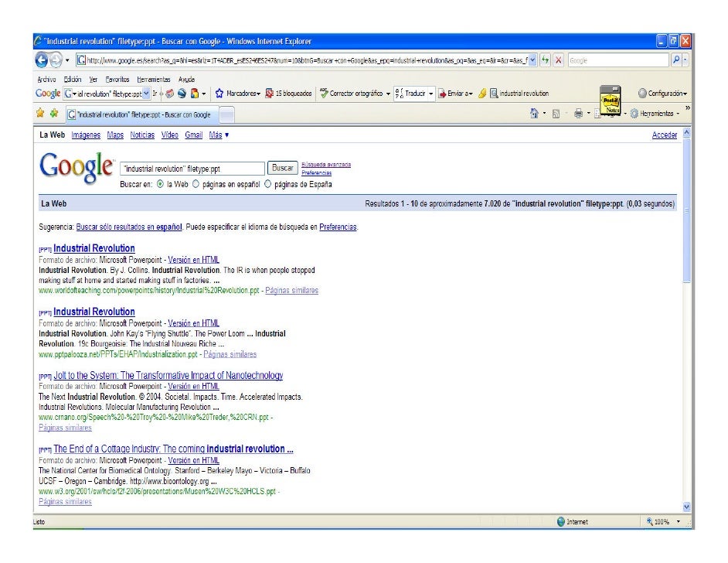Screen dimensions: 728x563
Task: Click the Internet zone globe in status bar
Action: 561,522
